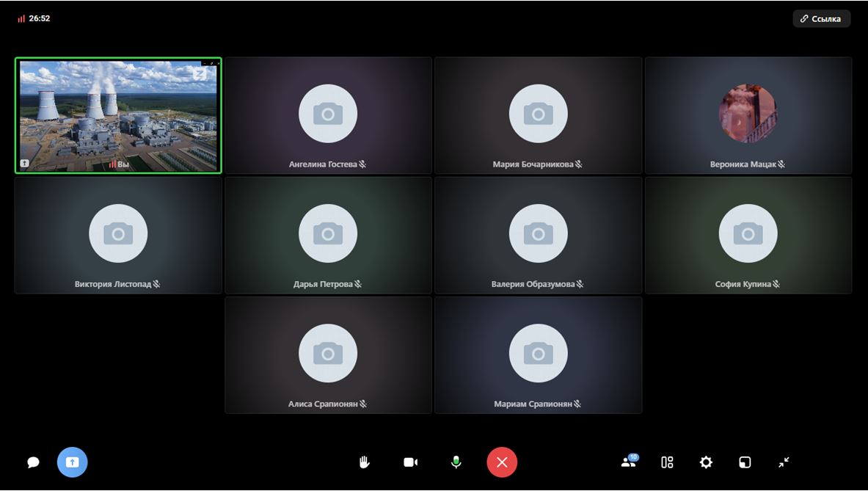
Task: Click the name label Мариам Срапионян
Action: (533, 404)
